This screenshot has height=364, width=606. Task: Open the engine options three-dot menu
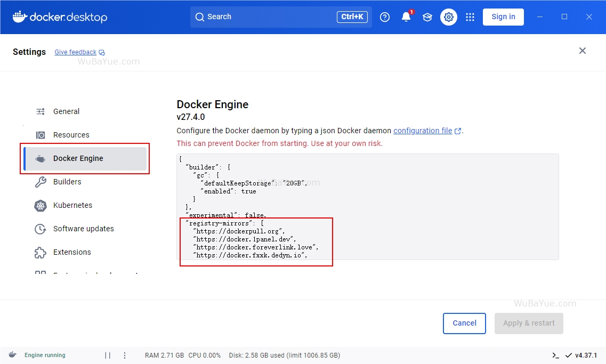pyautogui.click(x=124, y=355)
